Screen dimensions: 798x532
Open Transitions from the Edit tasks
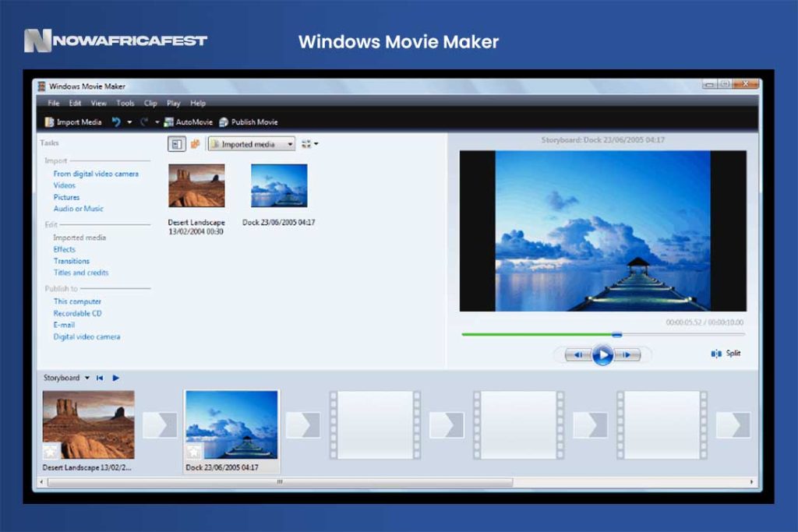pyautogui.click(x=71, y=261)
